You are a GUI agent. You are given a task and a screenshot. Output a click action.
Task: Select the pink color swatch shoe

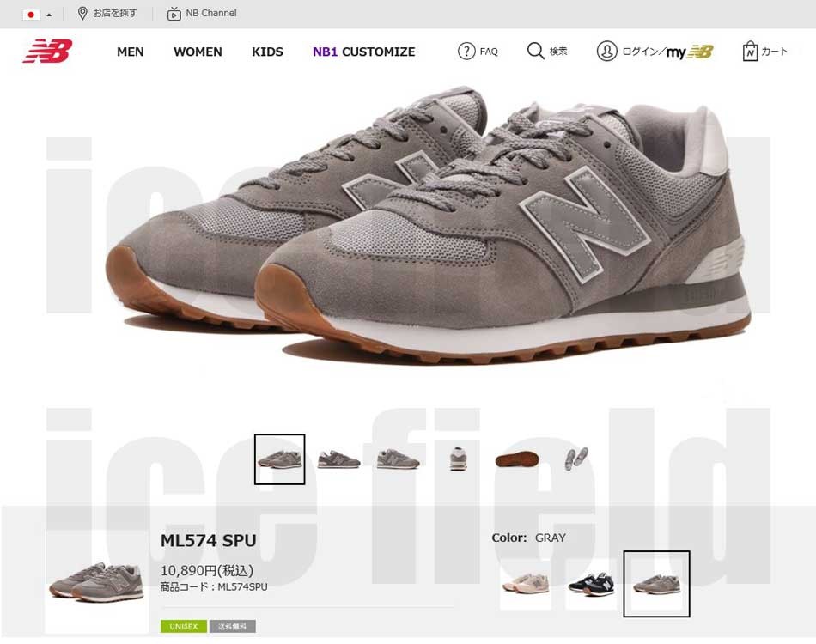coord(526,583)
